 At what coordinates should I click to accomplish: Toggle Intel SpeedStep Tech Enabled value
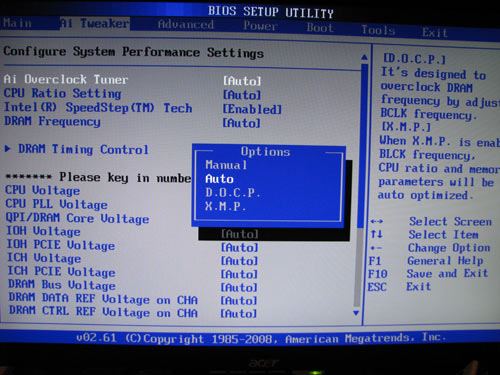252,109
